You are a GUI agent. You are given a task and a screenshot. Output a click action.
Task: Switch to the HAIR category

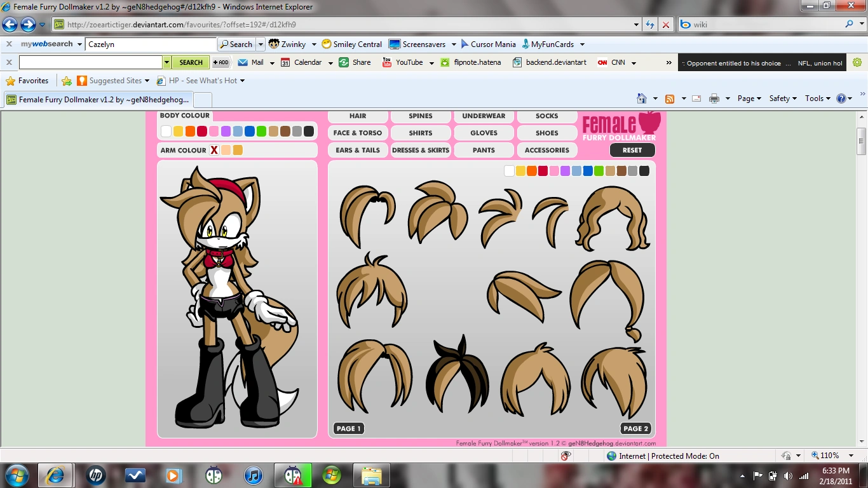tap(358, 116)
